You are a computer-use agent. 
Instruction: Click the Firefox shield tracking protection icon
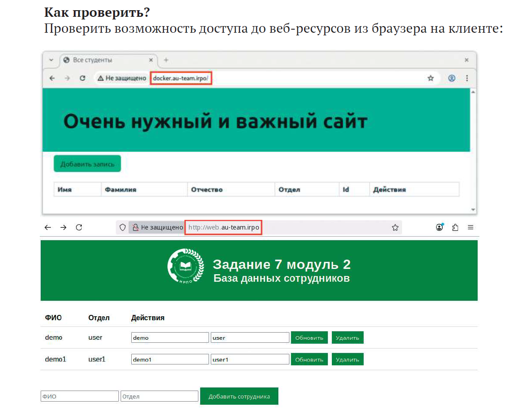click(x=123, y=227)
